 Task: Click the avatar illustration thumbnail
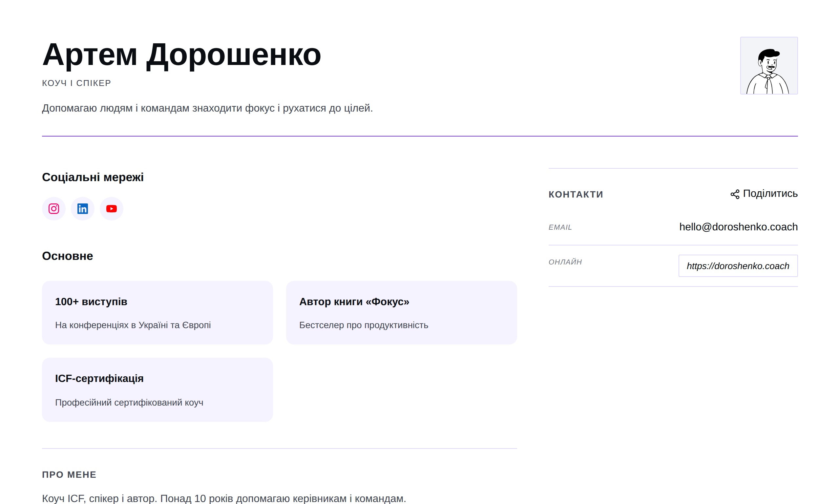pos(769,66)
